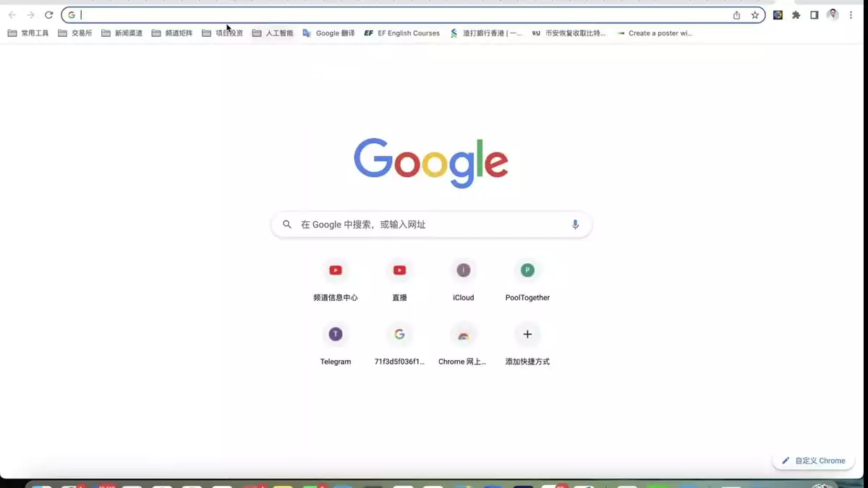868x488 pixels.
Task: Open the 币安恢复收取比特 bookmark
Action: tap(569, 33)
